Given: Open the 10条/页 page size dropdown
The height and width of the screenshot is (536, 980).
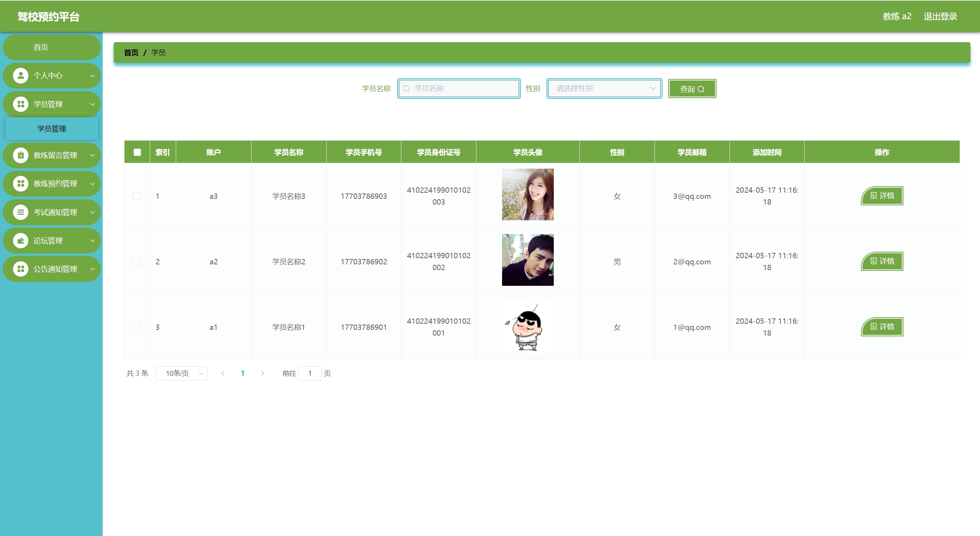Looking at the screenshot, I should pos(182,373).
